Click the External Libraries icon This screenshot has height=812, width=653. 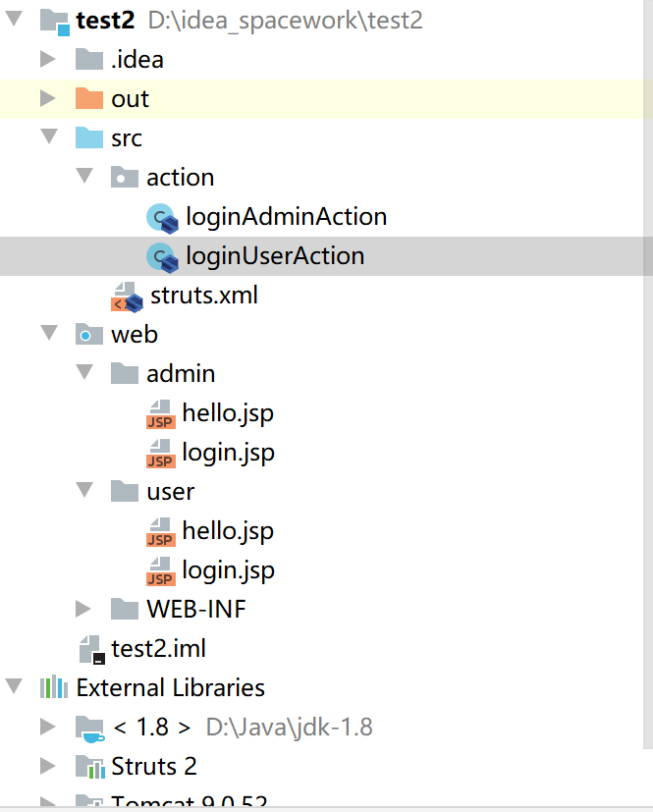(54, 687)
